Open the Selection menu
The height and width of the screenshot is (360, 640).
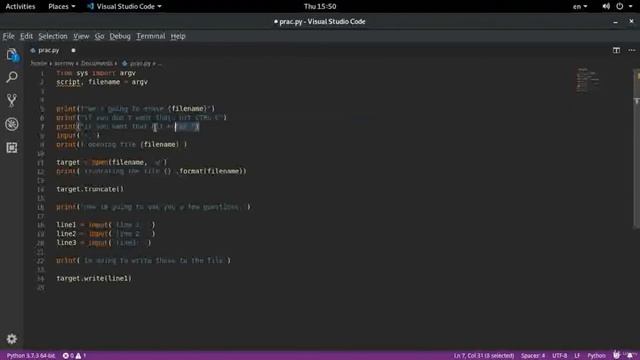tap(53, 36)
